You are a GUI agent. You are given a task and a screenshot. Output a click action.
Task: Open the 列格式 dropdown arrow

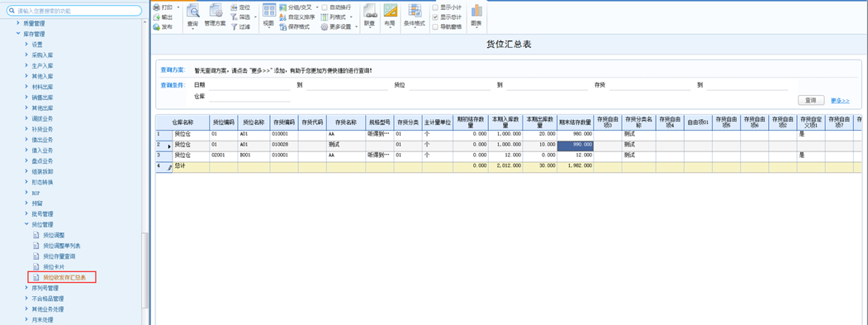(x=352, y=17)
